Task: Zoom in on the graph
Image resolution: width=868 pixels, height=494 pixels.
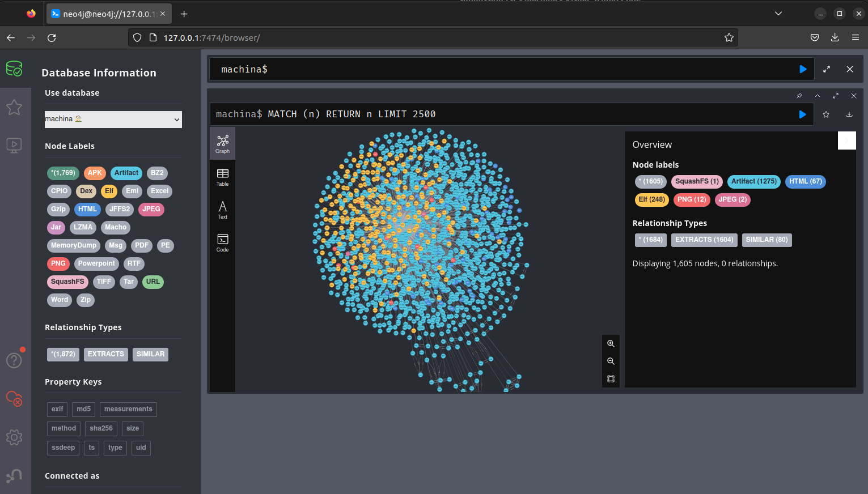Action: point(611,343)
